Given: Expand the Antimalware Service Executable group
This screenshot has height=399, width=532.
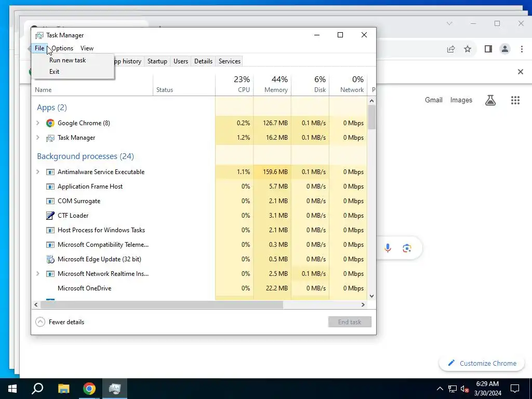Looking at the screenshot, I should [x=38, y=172].
